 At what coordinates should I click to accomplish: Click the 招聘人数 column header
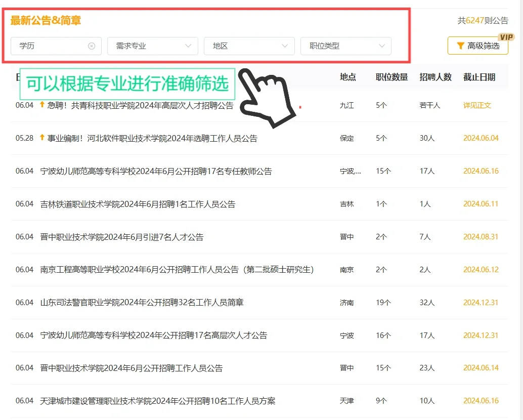pyautogui.click(x=435, y=77)
